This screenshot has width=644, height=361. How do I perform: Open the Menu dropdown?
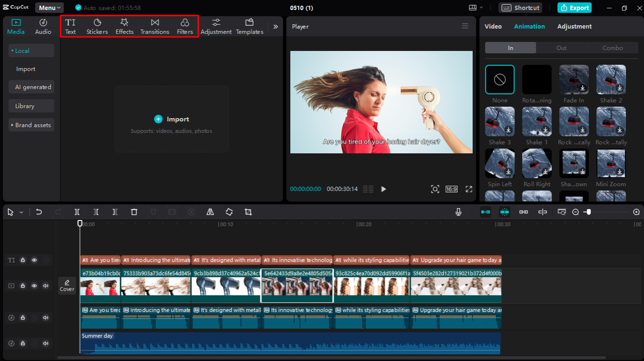tap(49, 8)
